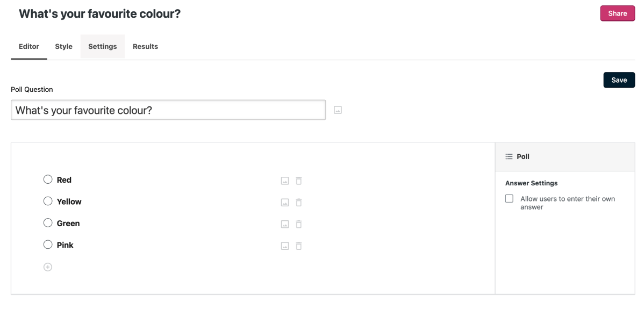Delete the Red answer option
The image size is (644, 317).
tap(299, 181)
